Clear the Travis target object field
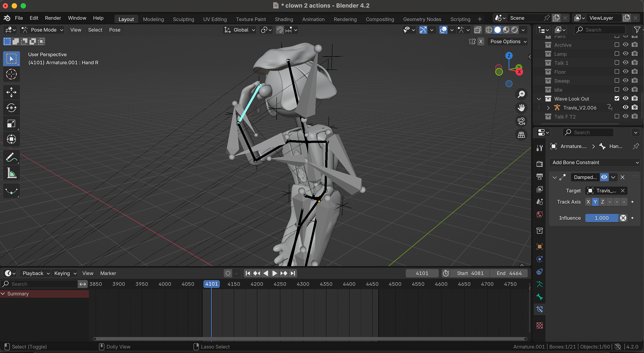This screenshot has height=353, width=644. pyautogui.click(x=623, y=191)
